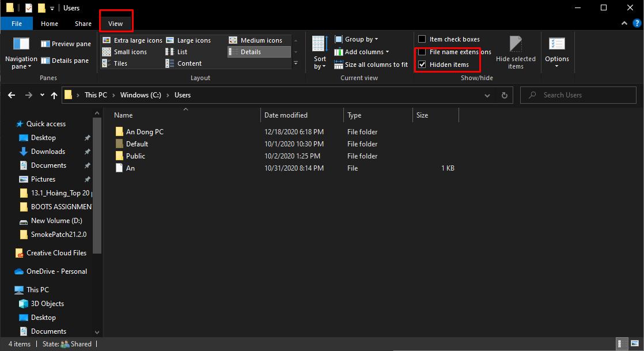644x351 pixels.
Task: Click This PC in address bar
Action: [x=96, y=95]
